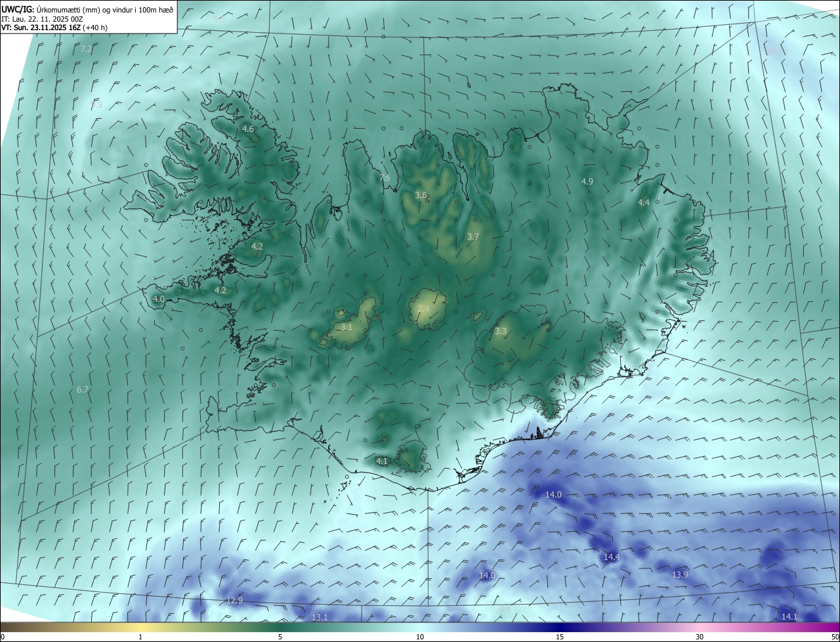The height and width of the screenshot is (642, 840).
Task: Click the 4.0 value label on the map
Action: pos(159,299)
